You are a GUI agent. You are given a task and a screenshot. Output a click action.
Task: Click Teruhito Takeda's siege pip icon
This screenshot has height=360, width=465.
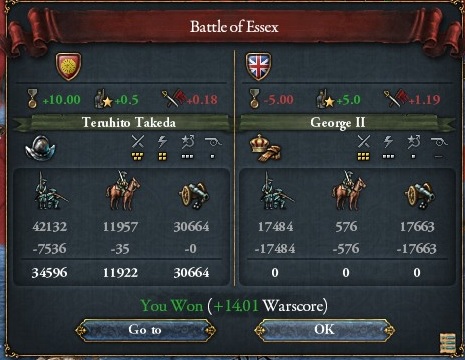(x=213, y=142)
